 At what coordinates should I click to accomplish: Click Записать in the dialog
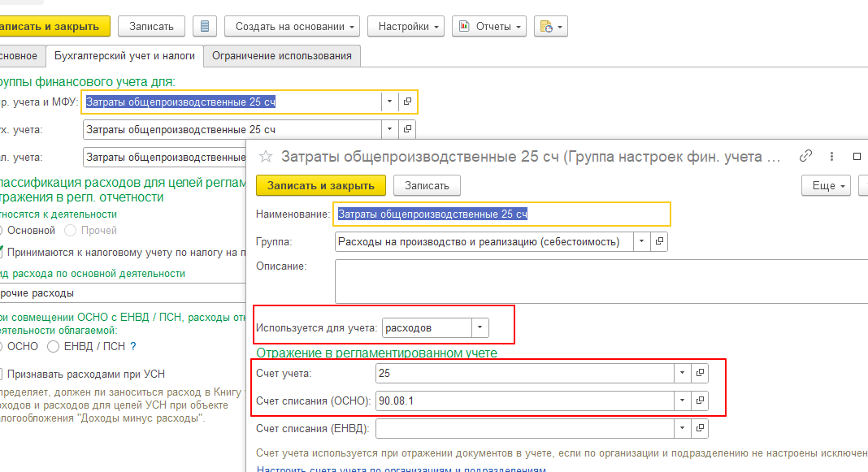point(427,185)
